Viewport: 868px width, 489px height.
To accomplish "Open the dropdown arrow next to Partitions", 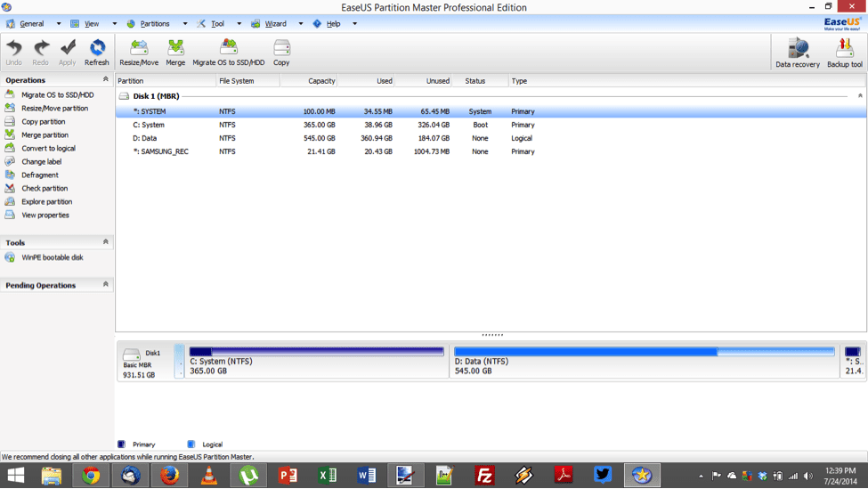I will [x=185, y=24].
